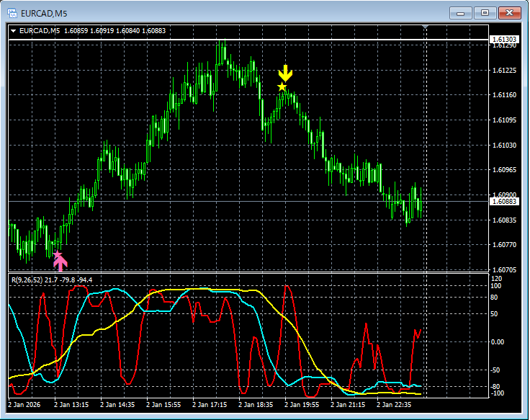Click the 120 indicator scale value
Screen dimensions: 530x420
point(497,279)
